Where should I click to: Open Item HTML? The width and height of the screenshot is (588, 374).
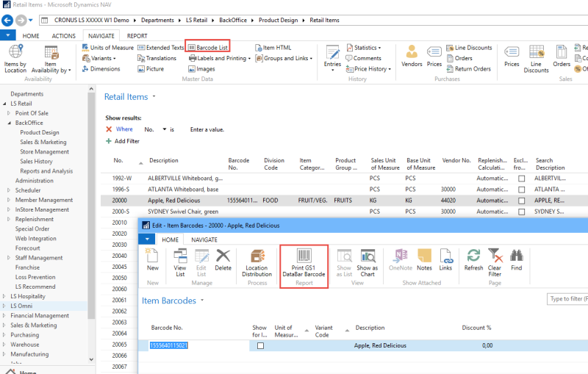(273, 48)
